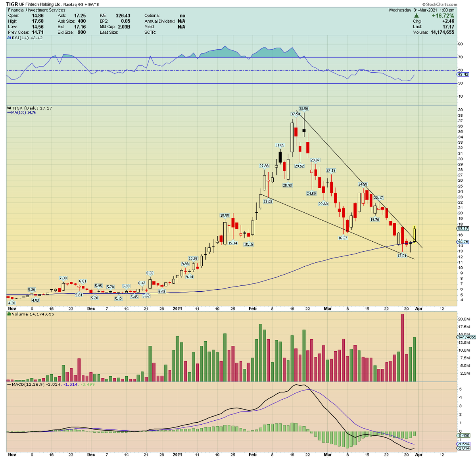Viewport: 476px width, 458px height.
Task: Click the 31.85 price label
Action: [x=280, y=145]
